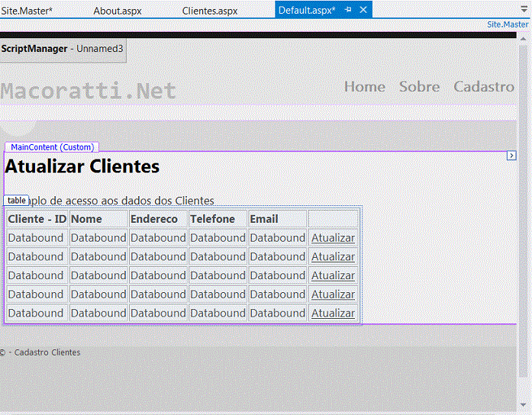Close the Default.aspx tab
532x415 pixels.
(363, 10)
